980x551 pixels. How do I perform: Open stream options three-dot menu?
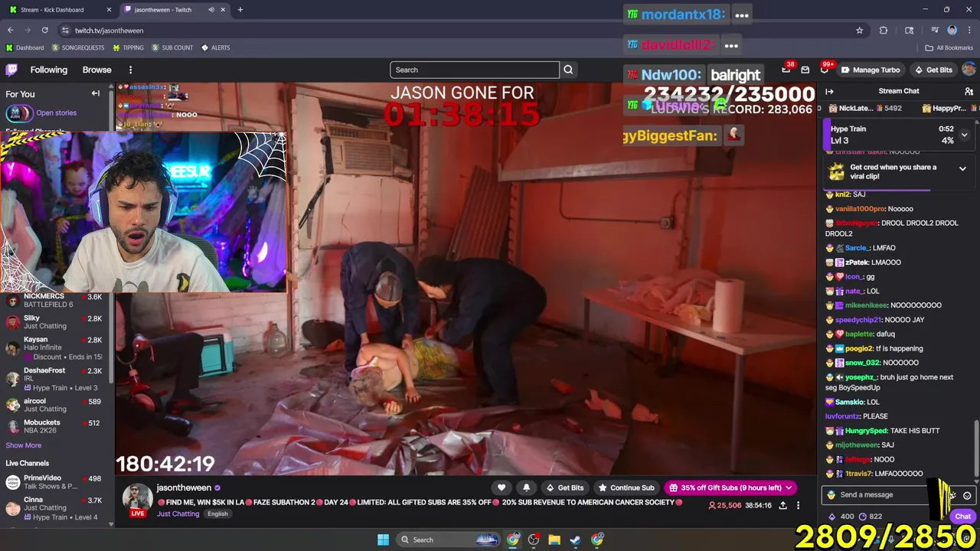coord(798,505)
